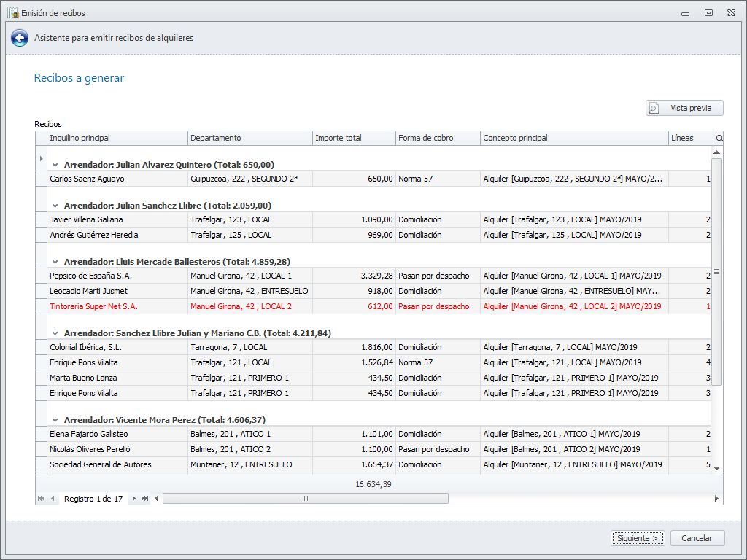Click the Forma de cobro column header
The height and width of the screenshot is (560, 747).
point(437,138)
